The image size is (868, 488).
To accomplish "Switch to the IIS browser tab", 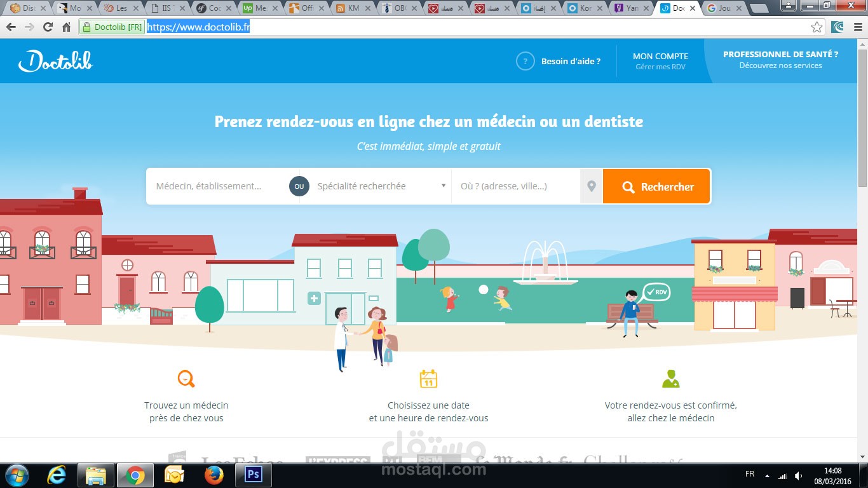I will (168, 8).
